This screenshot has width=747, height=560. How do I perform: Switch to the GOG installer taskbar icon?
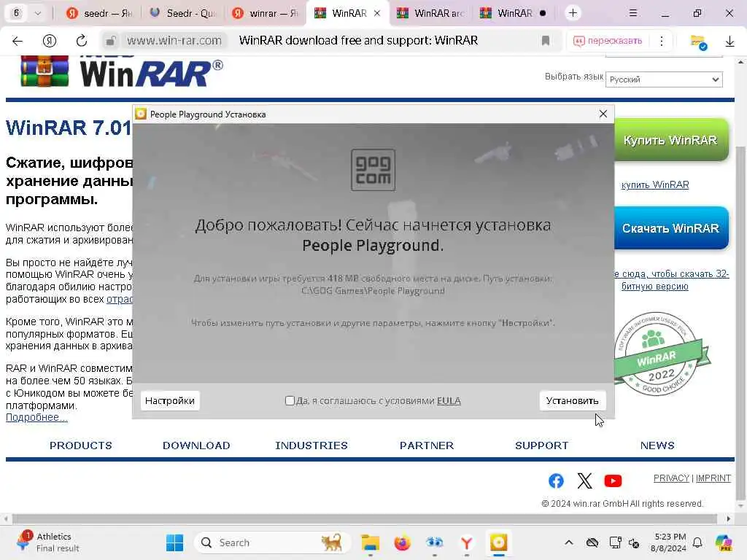click(498, 542)
